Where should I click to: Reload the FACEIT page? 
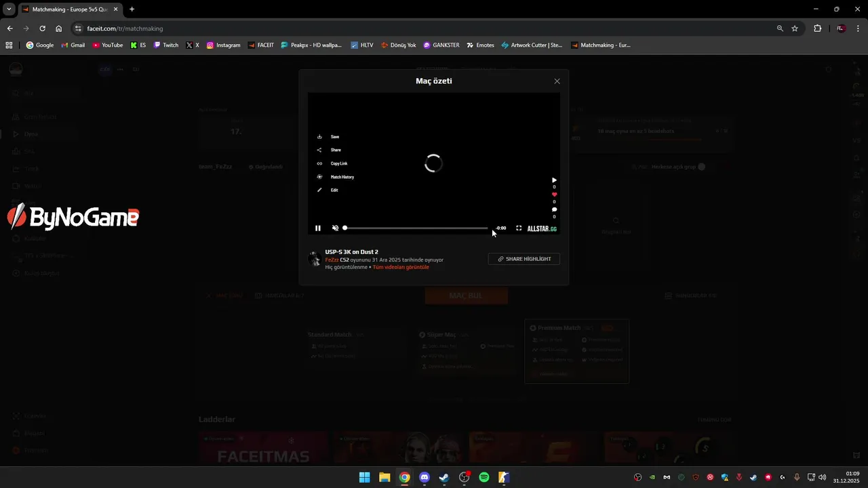click(42, 28)
